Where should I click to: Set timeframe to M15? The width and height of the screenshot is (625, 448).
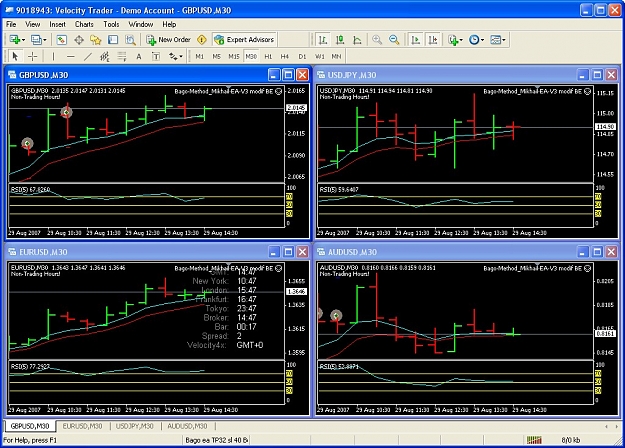tap(234, 57)
